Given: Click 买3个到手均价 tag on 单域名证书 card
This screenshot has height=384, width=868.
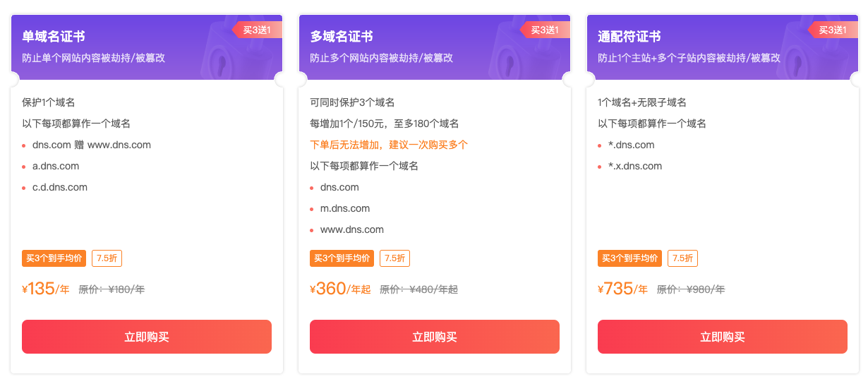Looking at the screenshot, I should [x=54, y=258].
